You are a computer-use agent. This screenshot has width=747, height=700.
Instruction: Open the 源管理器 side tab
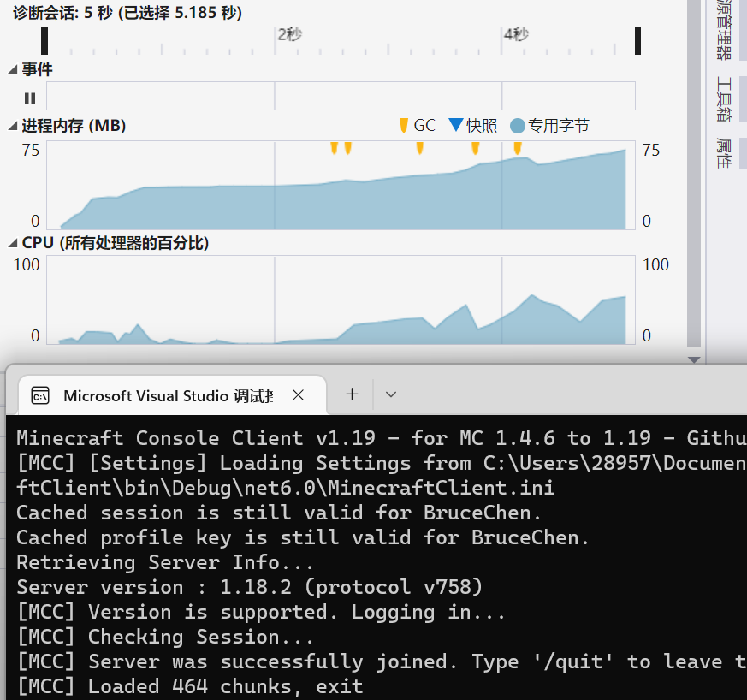pyautogui.click(x=724, y=30)
